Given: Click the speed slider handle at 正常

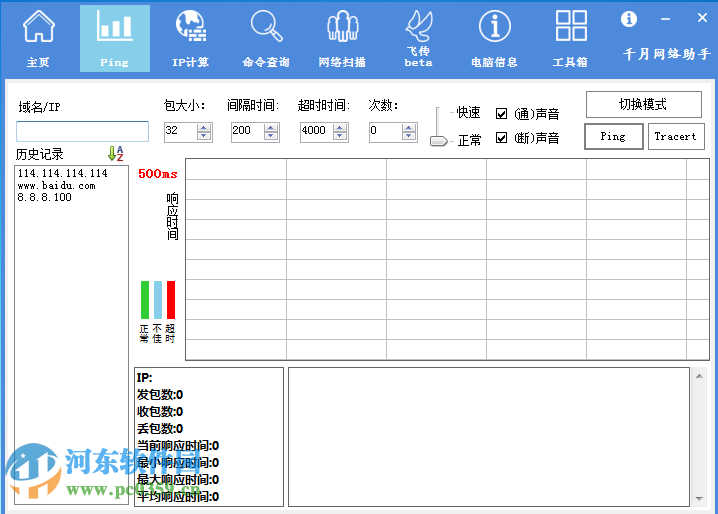Looking at the screenshot, I should 438,141.
